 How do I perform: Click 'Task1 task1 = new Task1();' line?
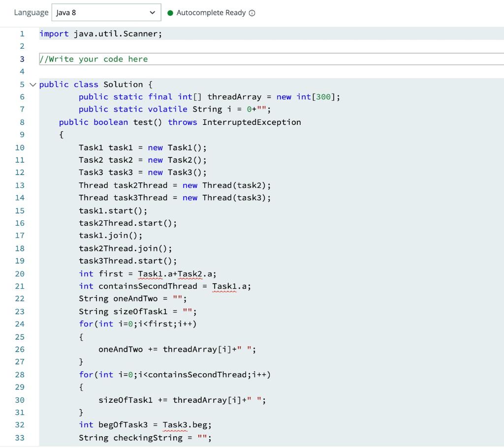143,148
